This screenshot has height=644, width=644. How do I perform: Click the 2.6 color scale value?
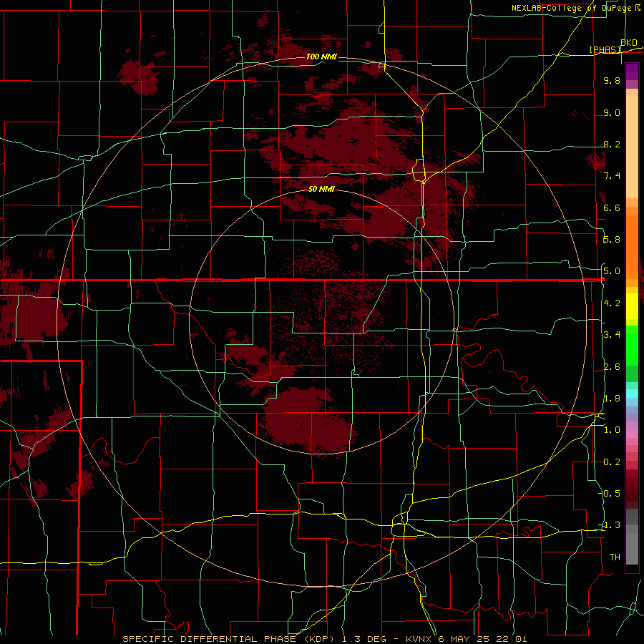612,367
